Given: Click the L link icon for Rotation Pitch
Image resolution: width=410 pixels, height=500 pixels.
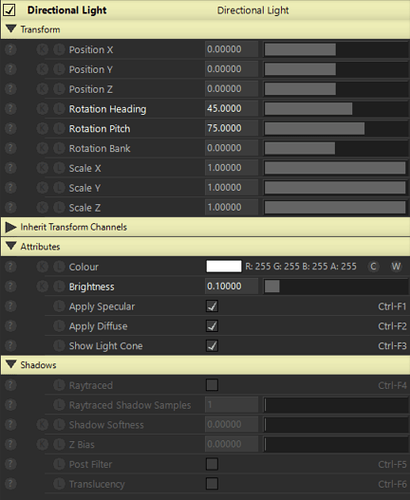Looking at the screenshot, I should [x=59, y=129].
